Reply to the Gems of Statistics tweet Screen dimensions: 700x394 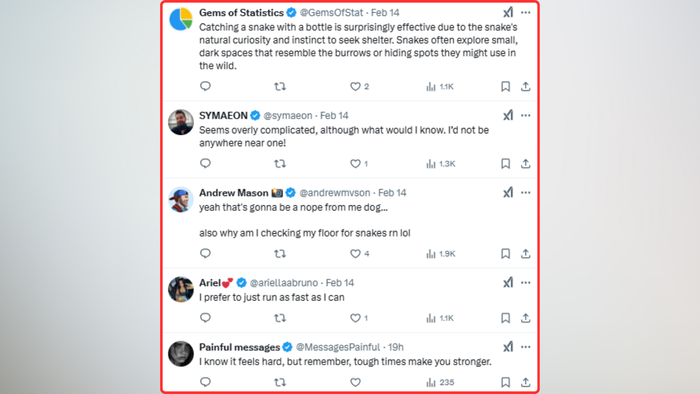click(205, 86)
